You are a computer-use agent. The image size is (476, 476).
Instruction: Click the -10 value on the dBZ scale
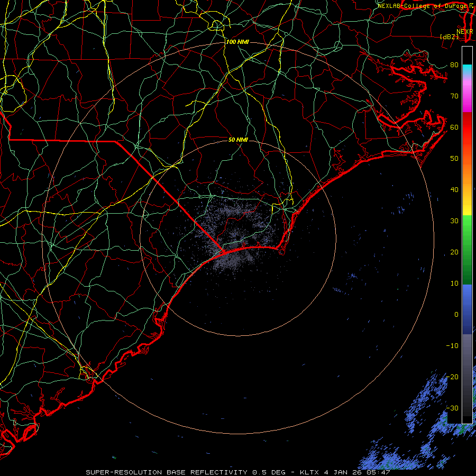coord(452,346)
